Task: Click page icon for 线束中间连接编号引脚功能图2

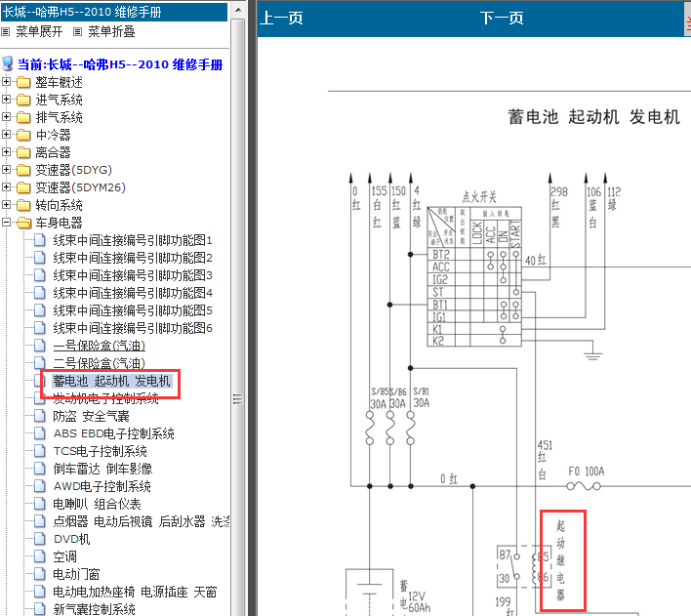Action: [40, 258]
